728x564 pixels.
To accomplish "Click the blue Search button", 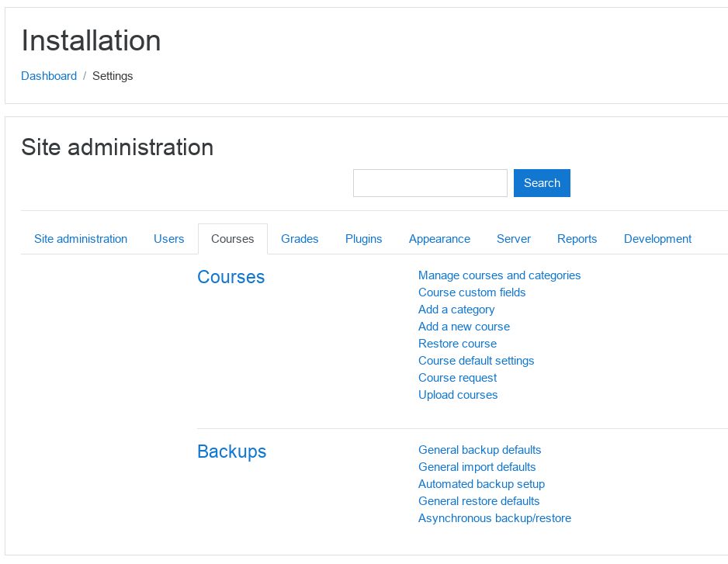I will [542, 183].
